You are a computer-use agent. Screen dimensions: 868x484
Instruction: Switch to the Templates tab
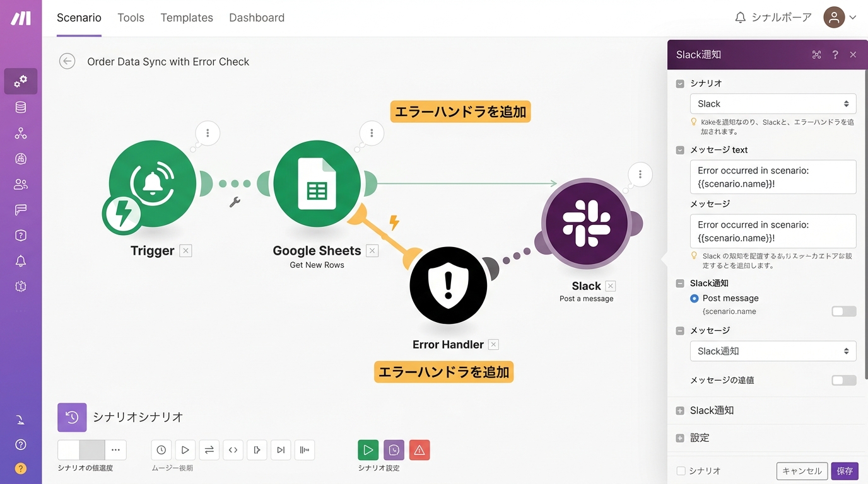coord(187,18)
